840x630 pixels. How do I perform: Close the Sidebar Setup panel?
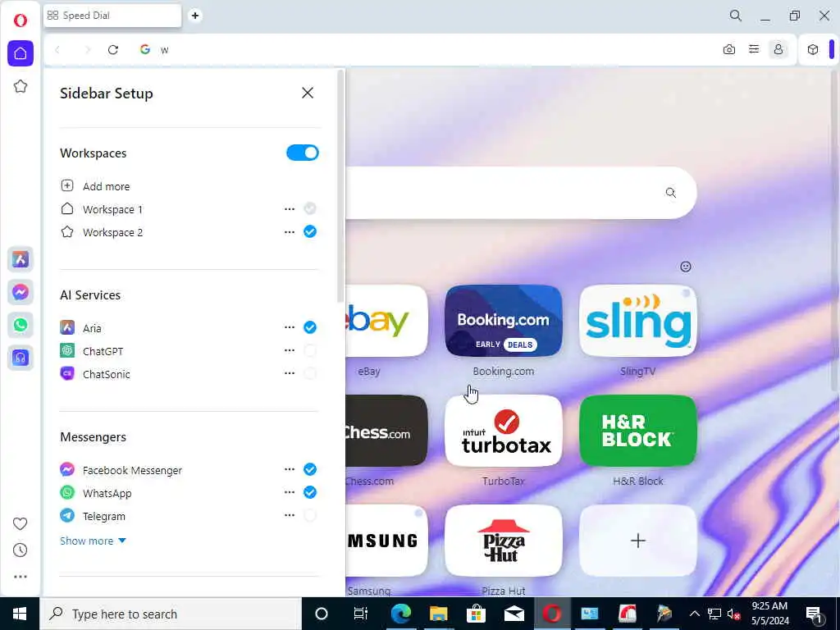[x=308, y=94]
